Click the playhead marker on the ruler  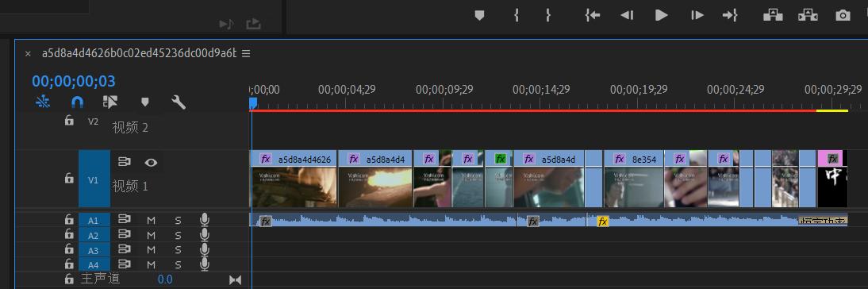[253, 103]
